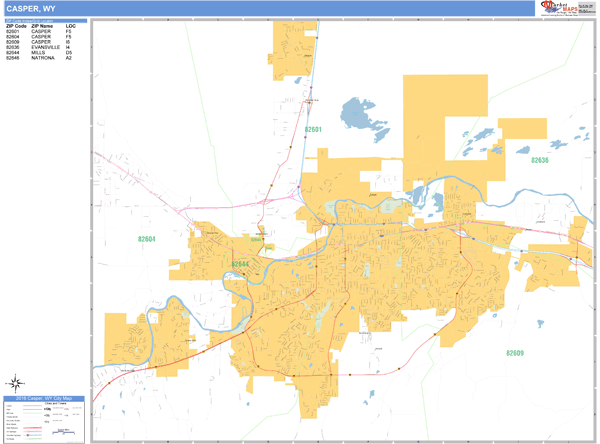Click the 82609 ZIP code map label
This screenshot has width=600, height=444.
[515, 353]
